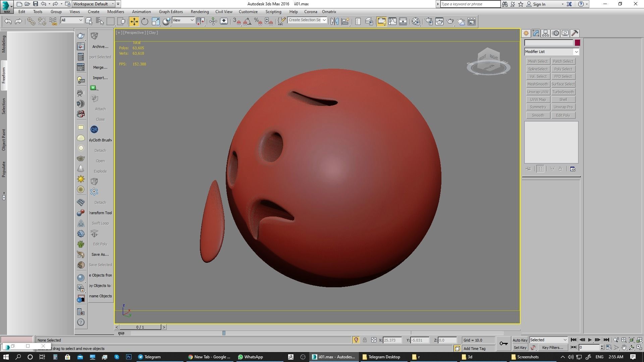Screen dimensions: 644x362
Task: Click the search keyword input field
Action: (x=470, y=4)
